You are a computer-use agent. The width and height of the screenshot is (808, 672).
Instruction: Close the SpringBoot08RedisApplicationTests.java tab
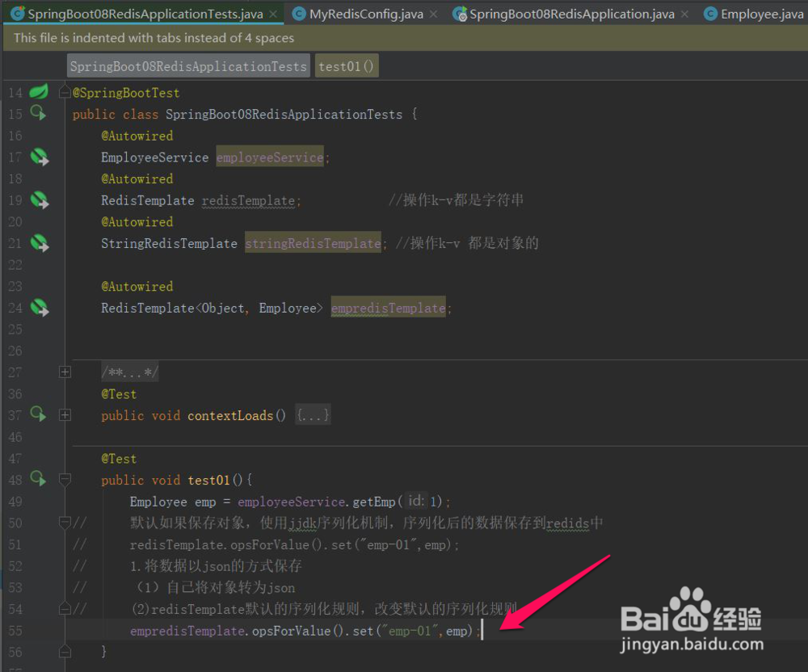273,14
